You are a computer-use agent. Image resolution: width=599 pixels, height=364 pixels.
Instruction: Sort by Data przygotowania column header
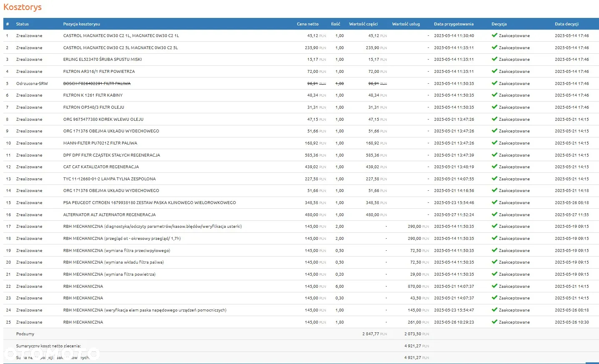coord(454,24)
